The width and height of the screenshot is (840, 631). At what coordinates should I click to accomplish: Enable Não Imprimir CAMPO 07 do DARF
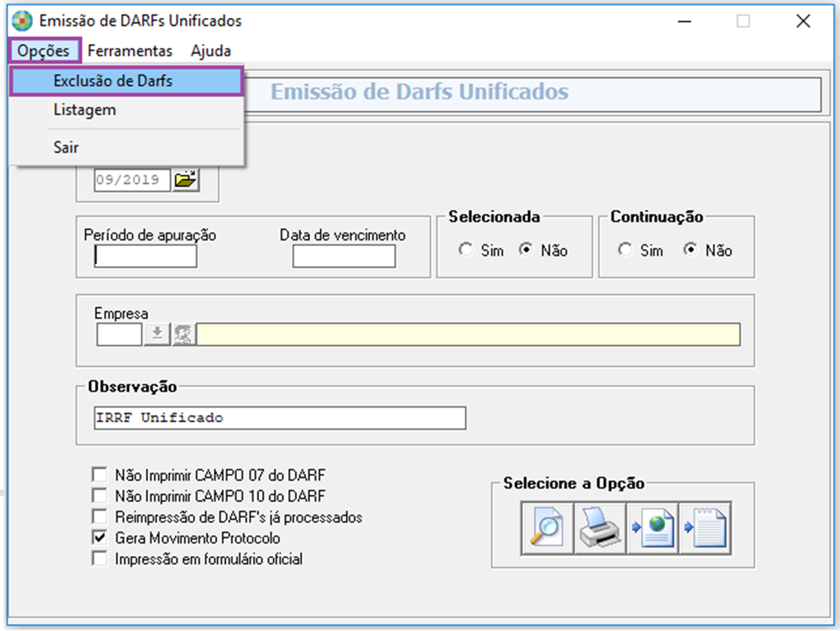[100, 475]
